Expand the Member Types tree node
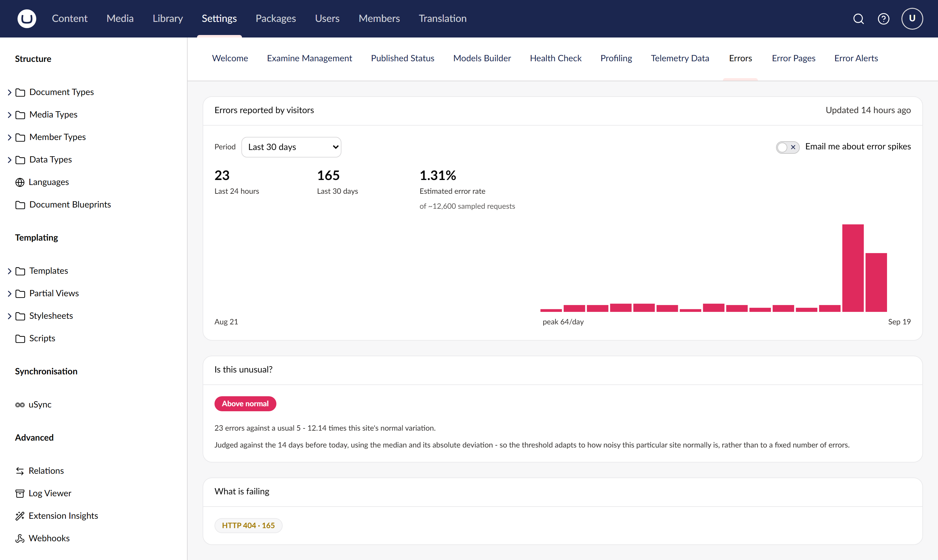This screenshot has width=938, height=560. point(9,137)
